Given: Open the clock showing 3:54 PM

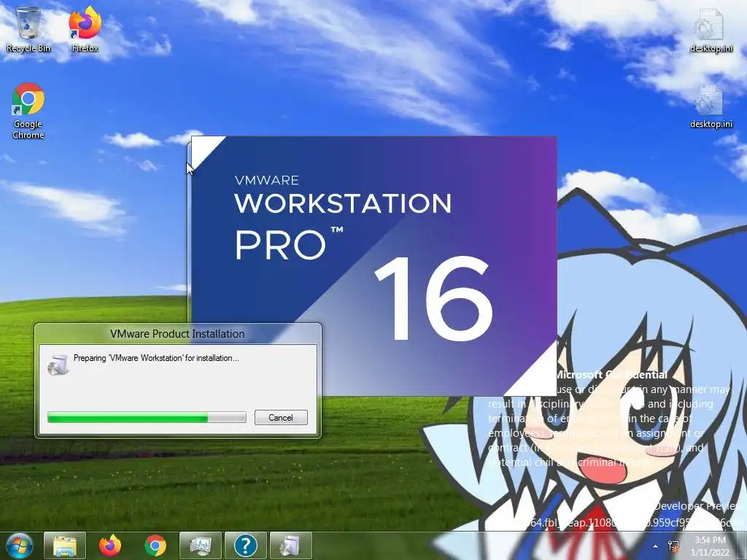Looking at the screenshot, I should 710,546.
